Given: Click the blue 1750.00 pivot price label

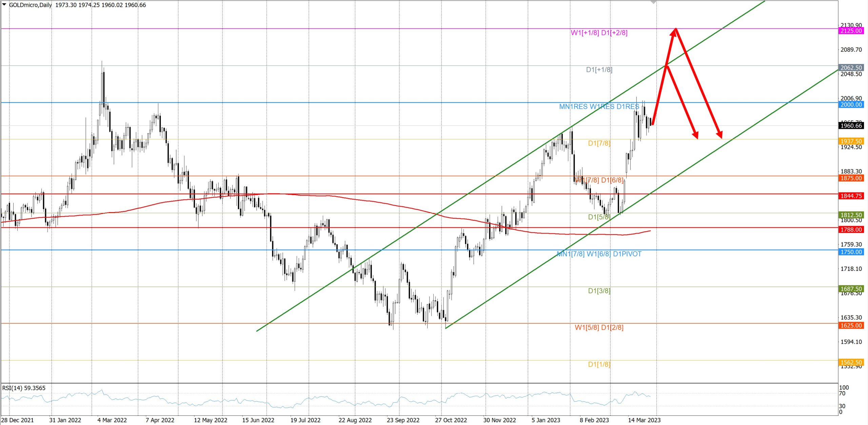Looking at the screenshot, I should coord(851,252).
